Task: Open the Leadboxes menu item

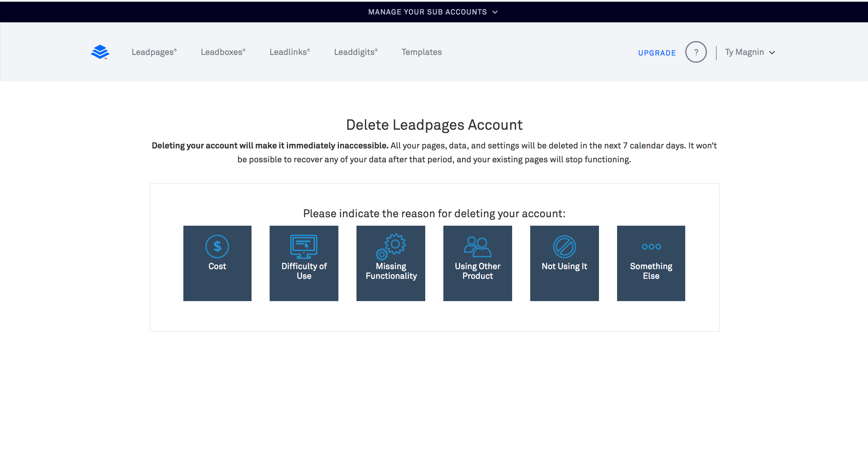Action: [x=223, y=52]
